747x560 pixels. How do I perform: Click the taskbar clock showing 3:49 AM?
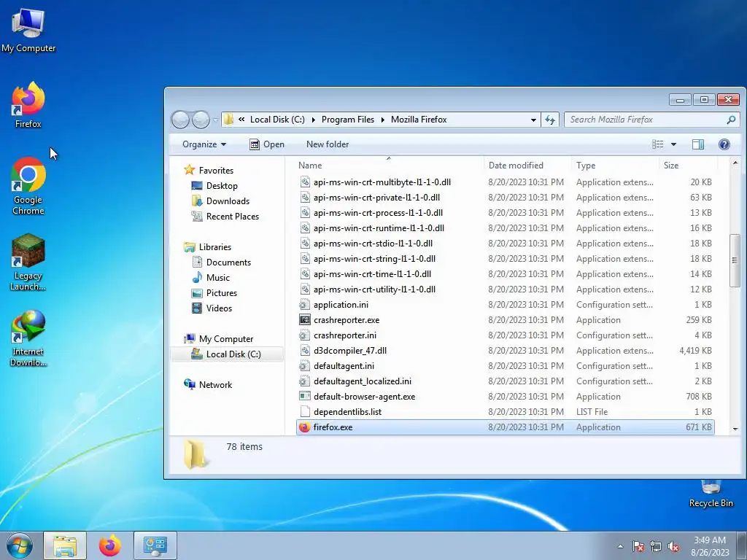pyautogui.click(x=710, y=546)
